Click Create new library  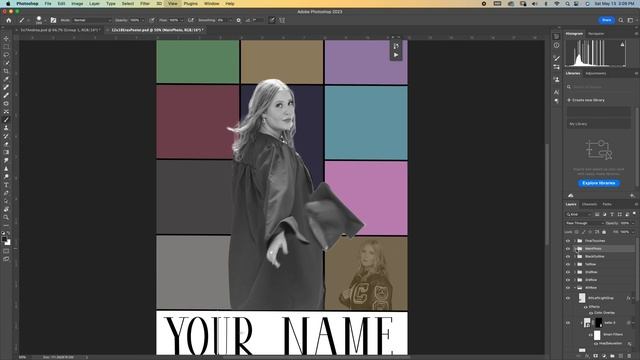[x=586, y=100]
